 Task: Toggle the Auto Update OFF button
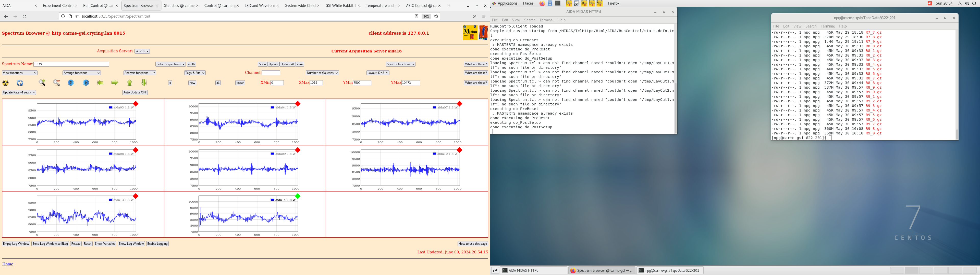[x=135, y=92]
